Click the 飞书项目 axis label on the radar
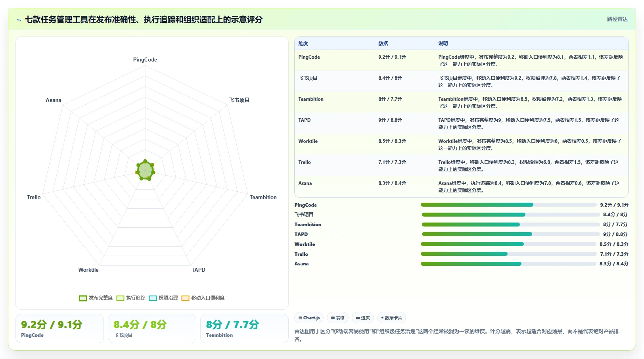 click(239, 100)
